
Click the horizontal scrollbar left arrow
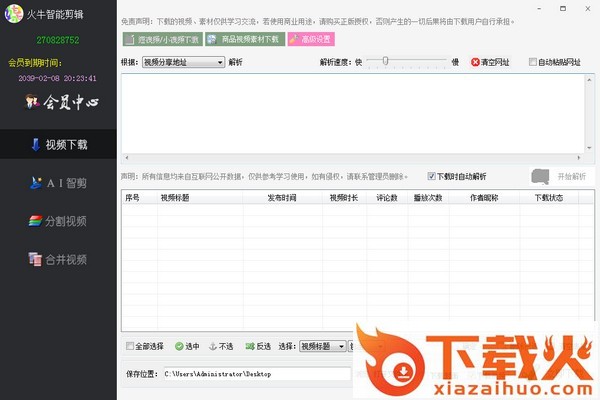click(x=127, y=157)
